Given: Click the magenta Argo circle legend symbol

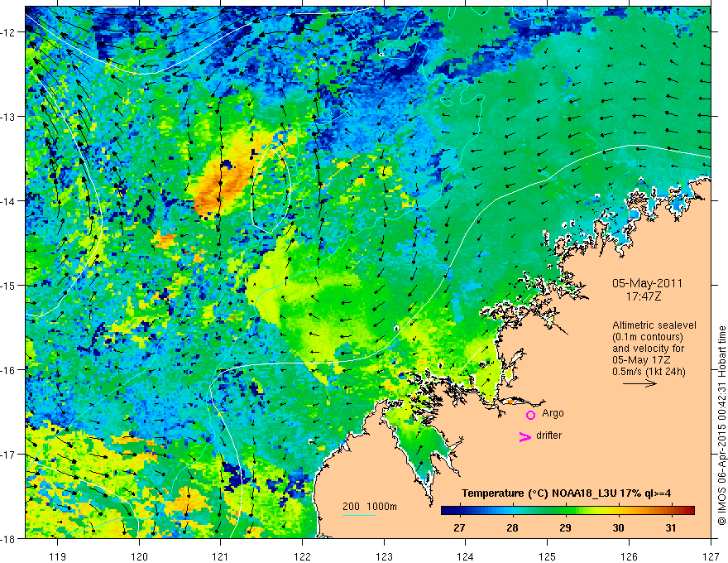Looking at the screenshot, I should (530, 415).
